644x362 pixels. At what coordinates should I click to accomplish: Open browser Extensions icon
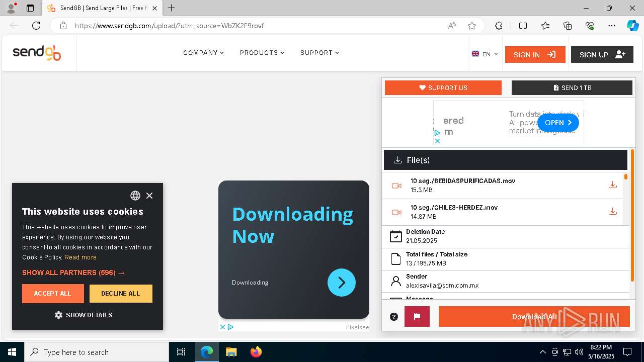click(499, 26)
